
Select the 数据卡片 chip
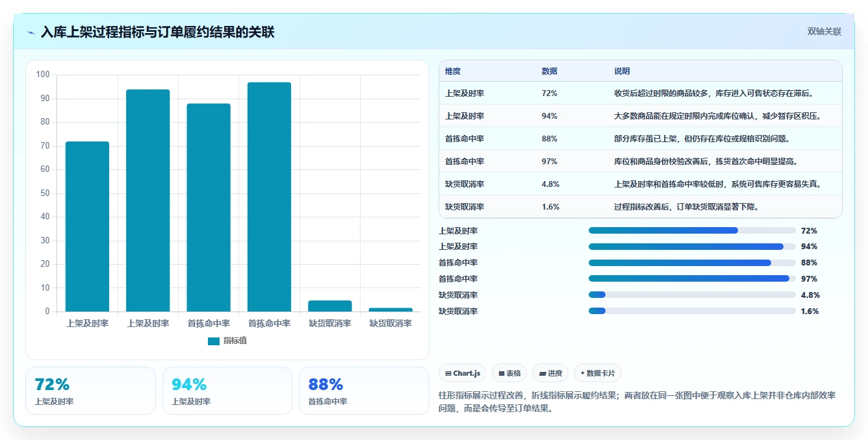click(x=597, y=373)
